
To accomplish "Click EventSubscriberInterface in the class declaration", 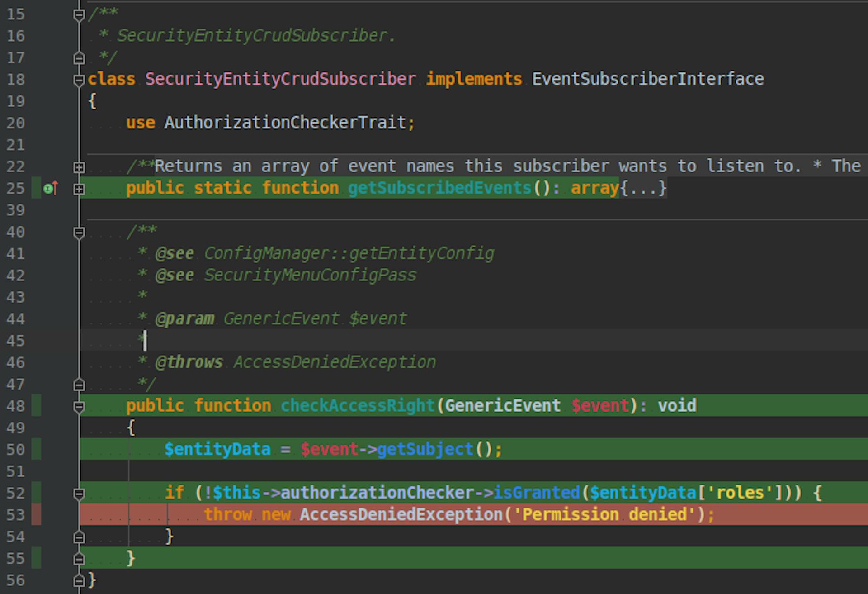I will pyautogui.click(x=647, y=79).
